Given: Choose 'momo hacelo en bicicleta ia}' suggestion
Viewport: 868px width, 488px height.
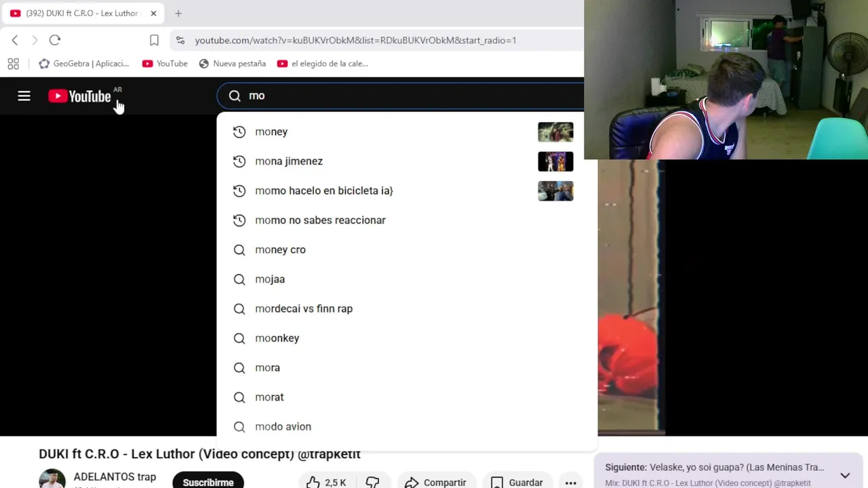Looking at the screenshot, I should click(407, 190).
